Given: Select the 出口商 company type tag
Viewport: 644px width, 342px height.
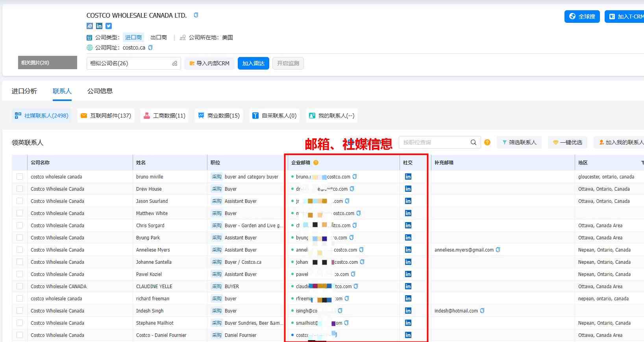Looking at the screenshot, I should (159, 37).
